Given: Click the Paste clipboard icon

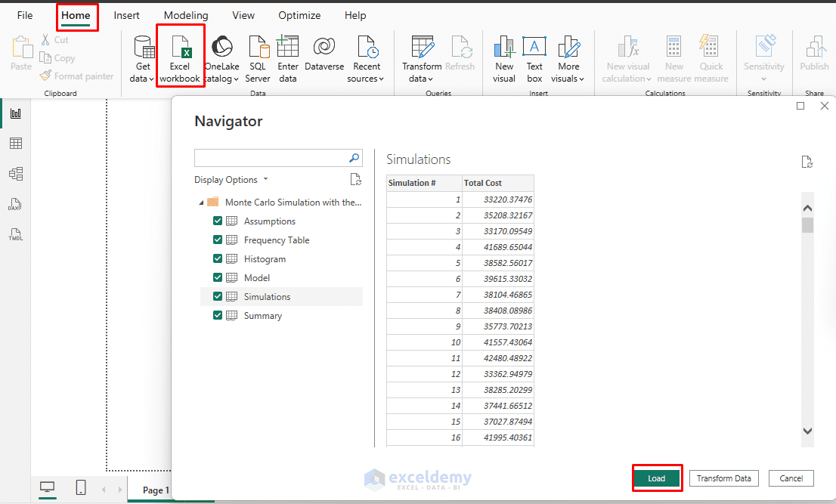Looking at the screenshot, I should point(22,47).
